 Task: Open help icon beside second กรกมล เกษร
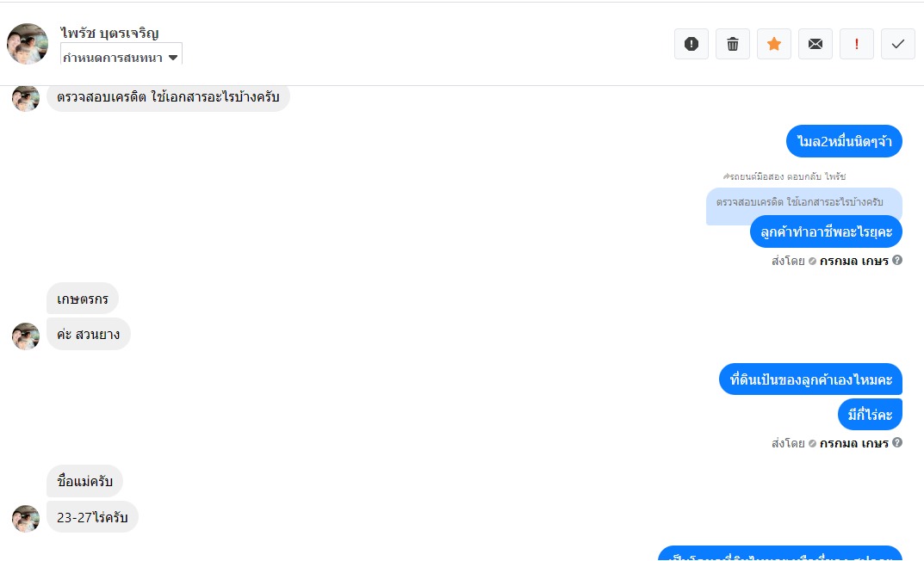point(897,442)
